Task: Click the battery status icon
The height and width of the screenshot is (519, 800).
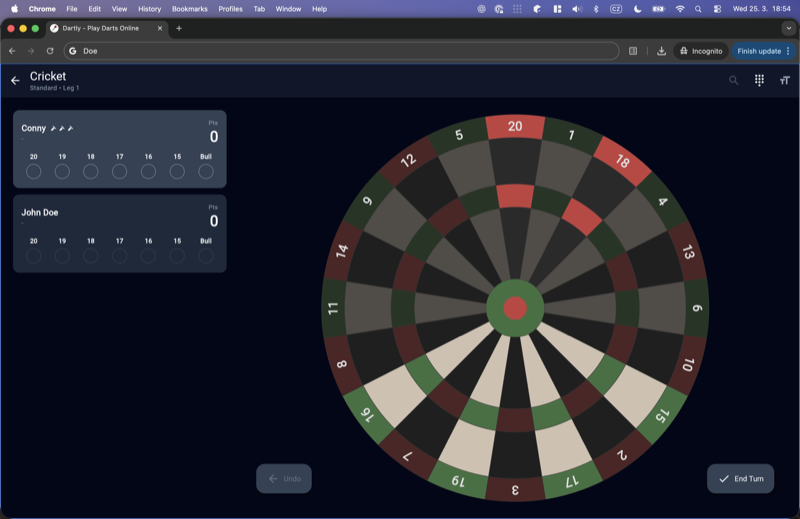Action: 659,9
